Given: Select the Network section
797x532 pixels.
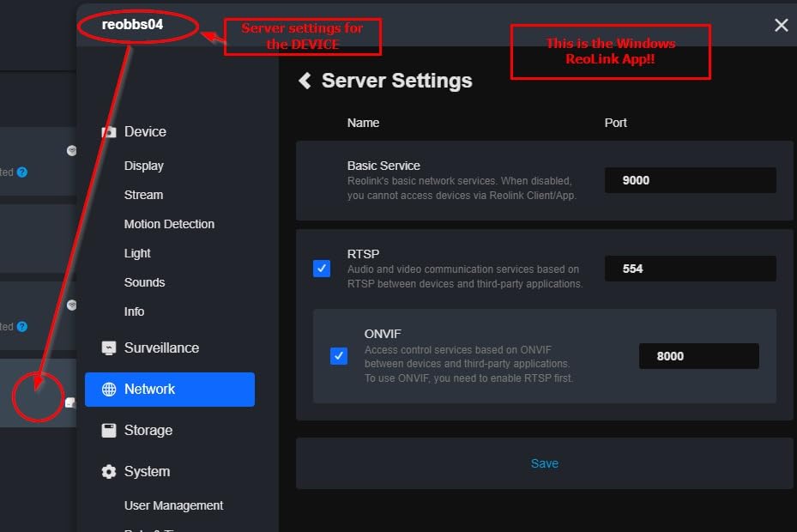Looking at the screenshot, I should pyautogui.click(x=170, y=389).
